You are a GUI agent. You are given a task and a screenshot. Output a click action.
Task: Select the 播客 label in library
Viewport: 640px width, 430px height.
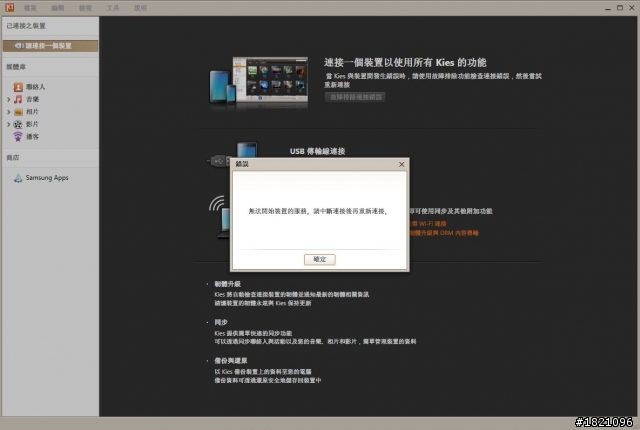pyautogui.click(x=32, y=137)
